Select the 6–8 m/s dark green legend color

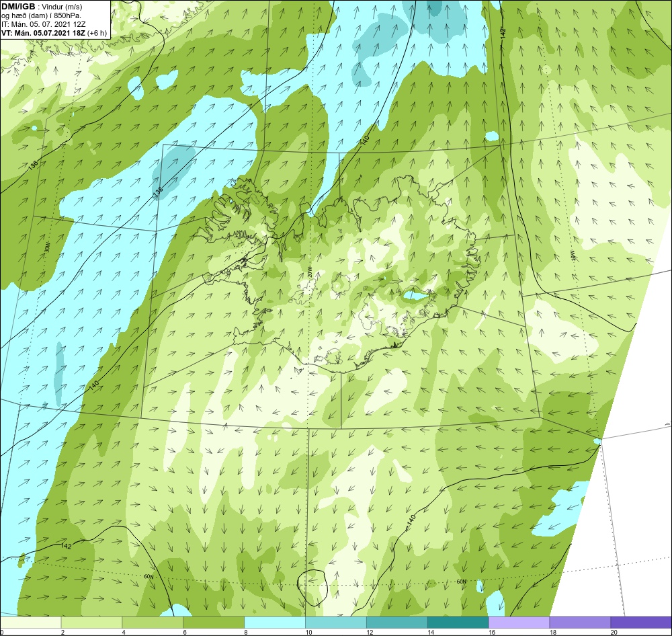[214, 622]
